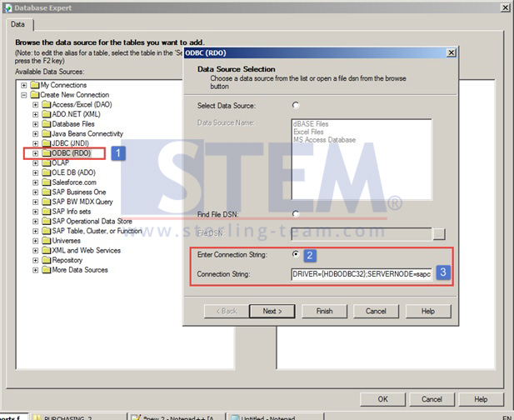The height and width of the screenshot is (420, 514).
Task: Close the ODBC (RDO) dialog window
Action: [452, 52]
